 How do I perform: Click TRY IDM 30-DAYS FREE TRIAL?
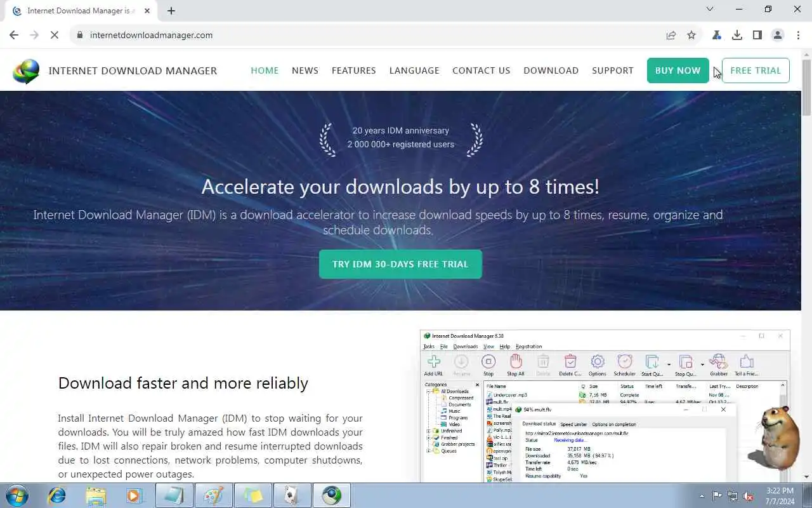tap(400, 264)
